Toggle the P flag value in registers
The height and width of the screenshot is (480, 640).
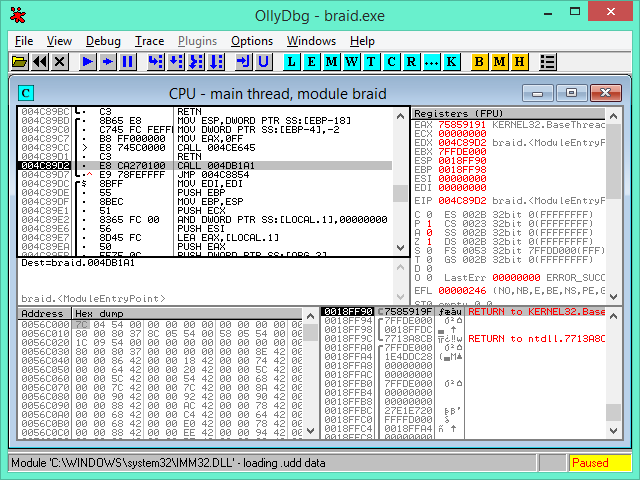tap(427, 223)
